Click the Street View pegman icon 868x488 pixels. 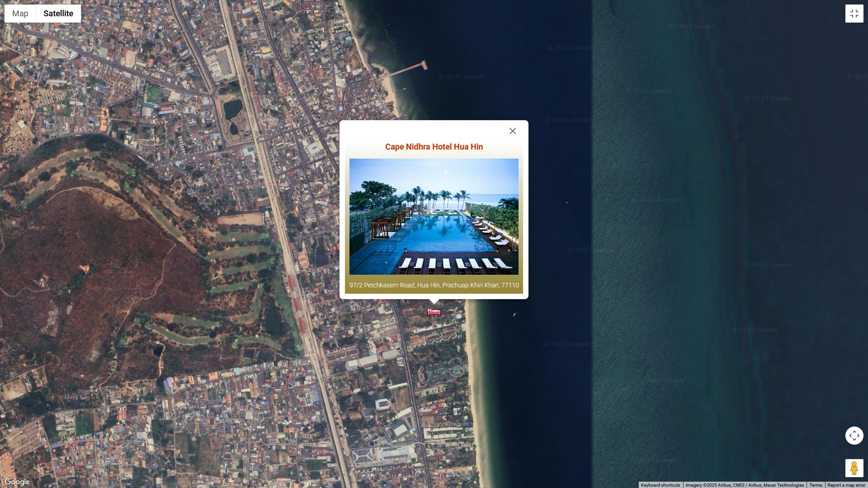click(854, 468)
